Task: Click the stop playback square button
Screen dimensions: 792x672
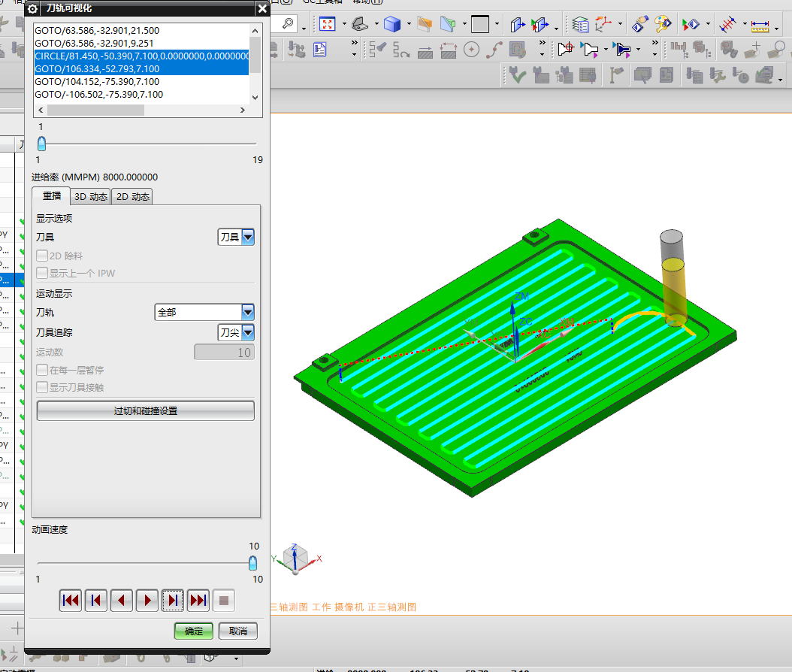Action: coord(224,601)
